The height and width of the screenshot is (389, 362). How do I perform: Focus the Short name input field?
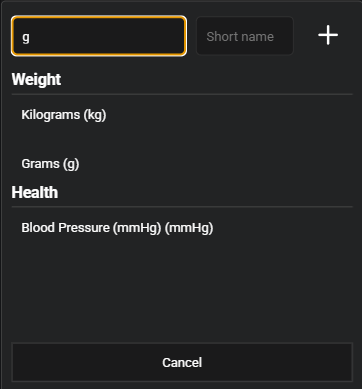coord(245,36)
